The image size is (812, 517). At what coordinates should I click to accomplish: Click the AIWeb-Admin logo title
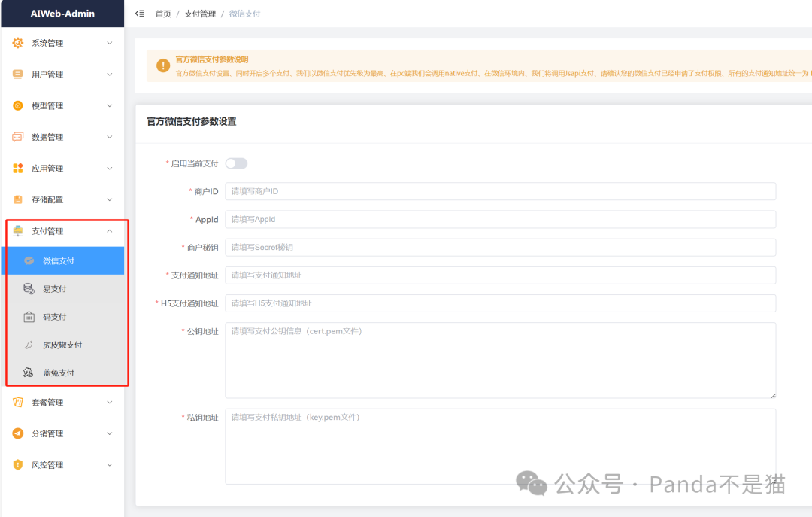coord(62,14)
